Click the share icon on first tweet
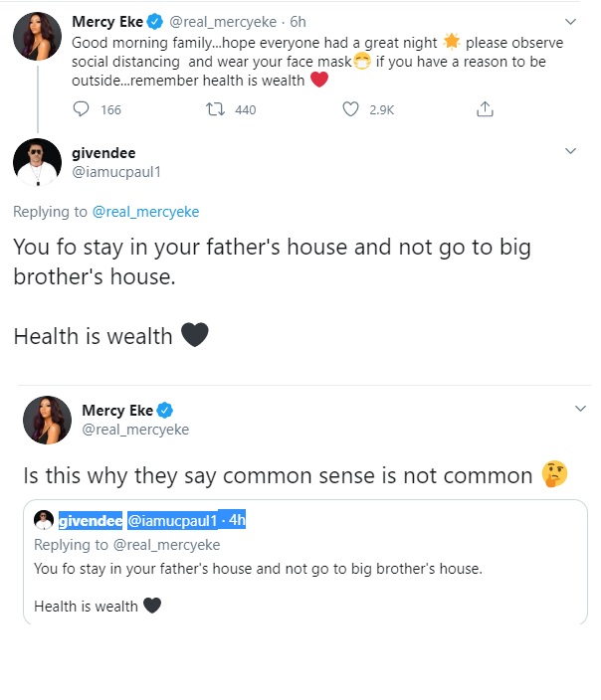The width and height of the screenshot is (601, 700). 485,109
